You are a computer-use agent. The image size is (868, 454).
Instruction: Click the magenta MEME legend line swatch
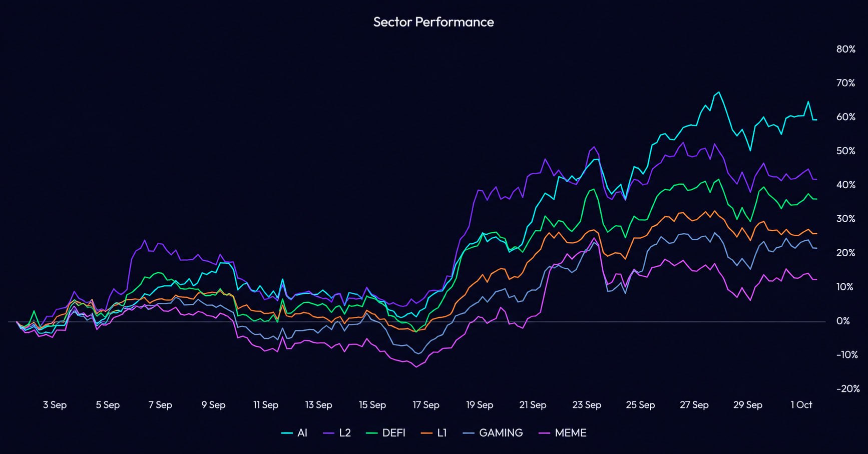pos(544,433)
